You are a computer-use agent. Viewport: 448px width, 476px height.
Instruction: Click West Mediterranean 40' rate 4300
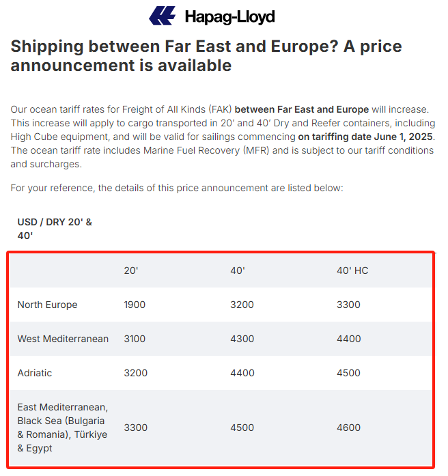coord(242,339)
